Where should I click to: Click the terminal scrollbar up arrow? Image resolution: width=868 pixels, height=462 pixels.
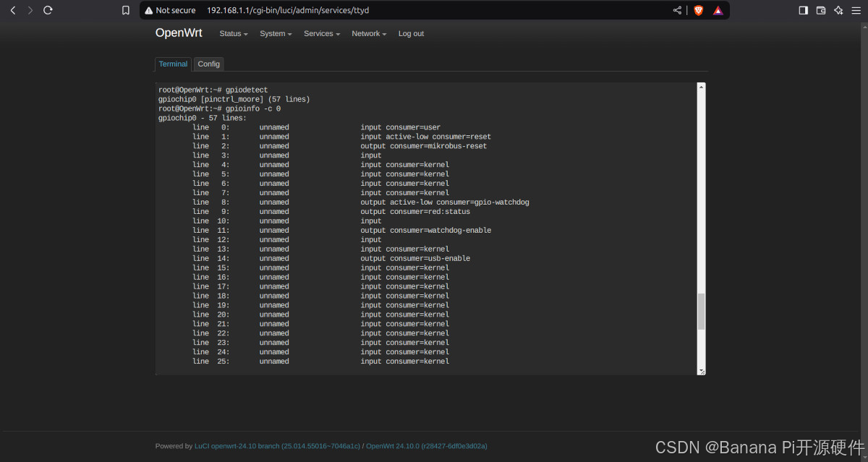(x=701, y=87)
